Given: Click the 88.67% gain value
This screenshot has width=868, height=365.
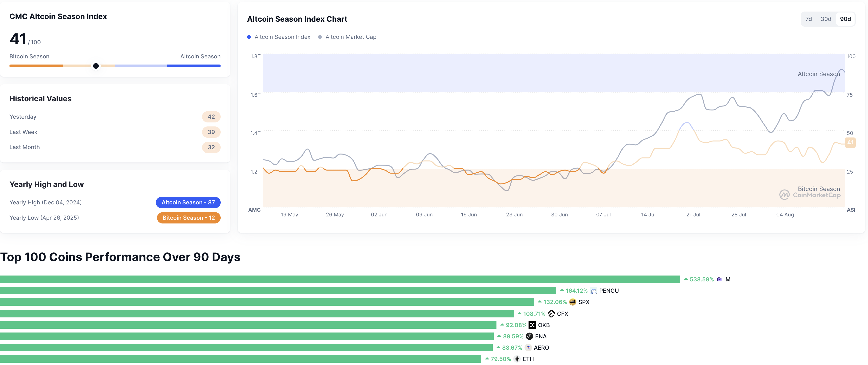Looking at the screenshot, I should (512, 348).
